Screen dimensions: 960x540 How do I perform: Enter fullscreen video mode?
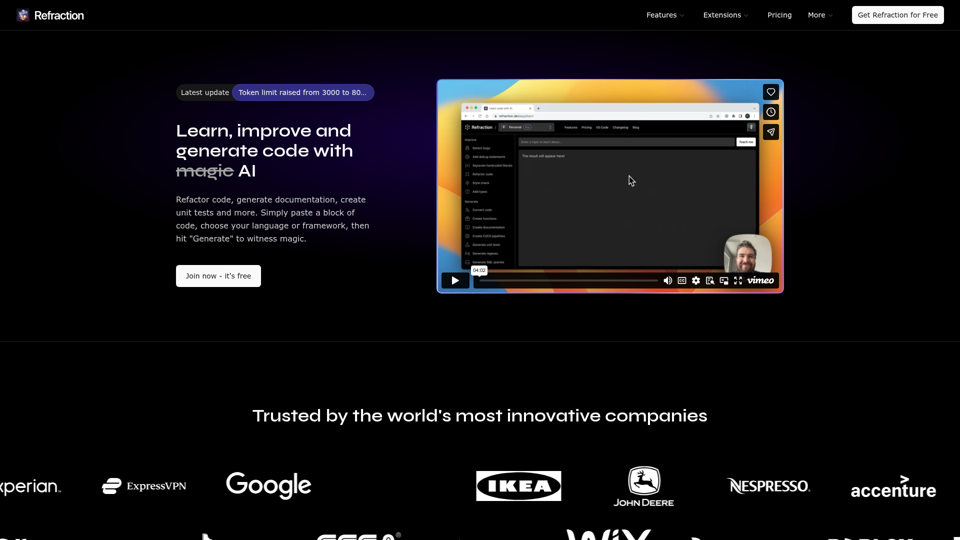(738, 280)
